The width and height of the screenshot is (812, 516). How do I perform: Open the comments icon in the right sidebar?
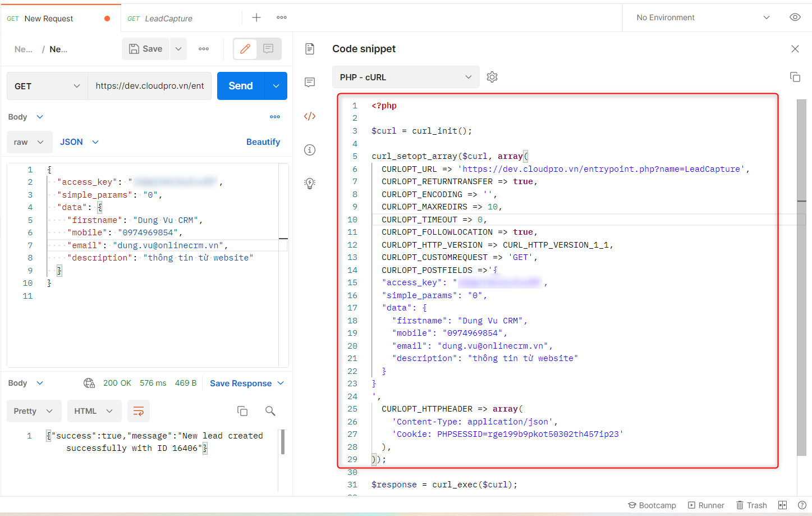point(310,83)
